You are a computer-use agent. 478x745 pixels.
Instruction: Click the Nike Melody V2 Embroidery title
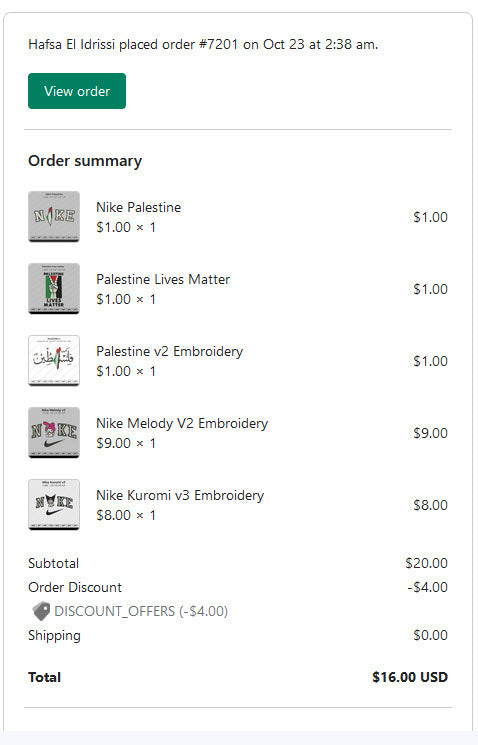click(182, 423)
